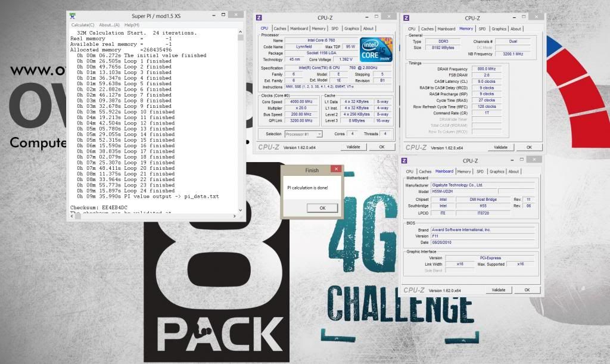Click the bus speed value '200.00 MHz'
The image size is (610, 364).
click(301, 114)
